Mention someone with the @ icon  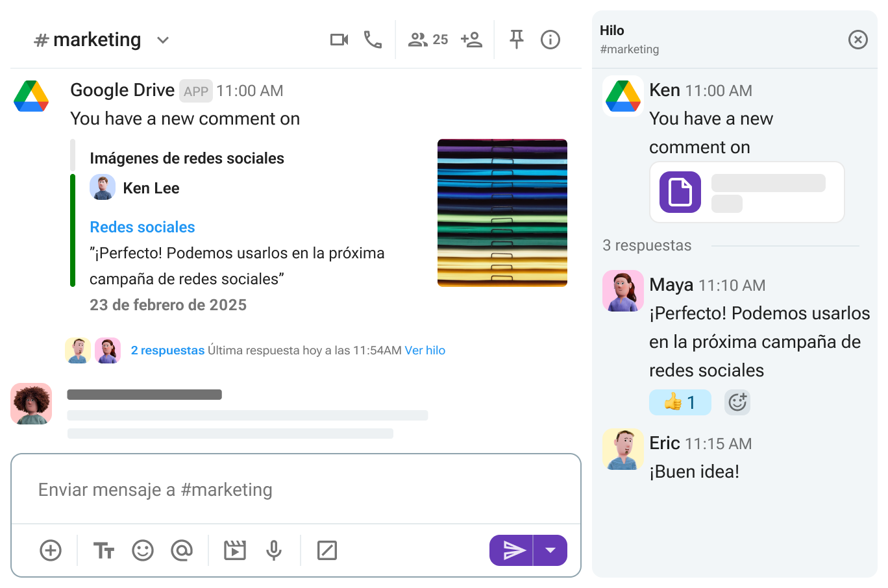coord(182,550)
